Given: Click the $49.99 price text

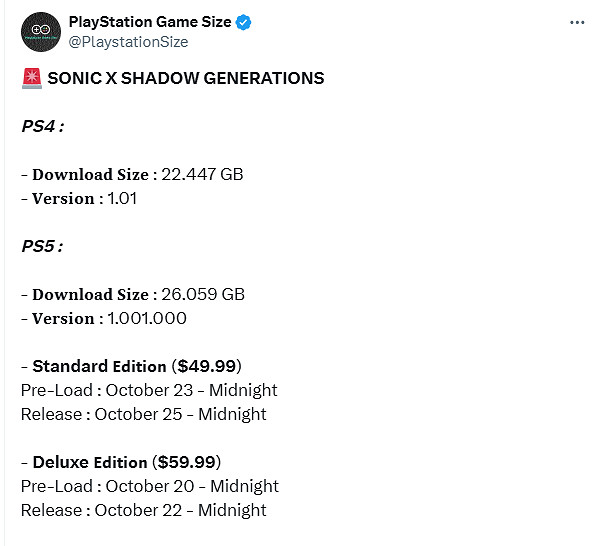Looking at the screenshot, I should [x=207, y=366].
